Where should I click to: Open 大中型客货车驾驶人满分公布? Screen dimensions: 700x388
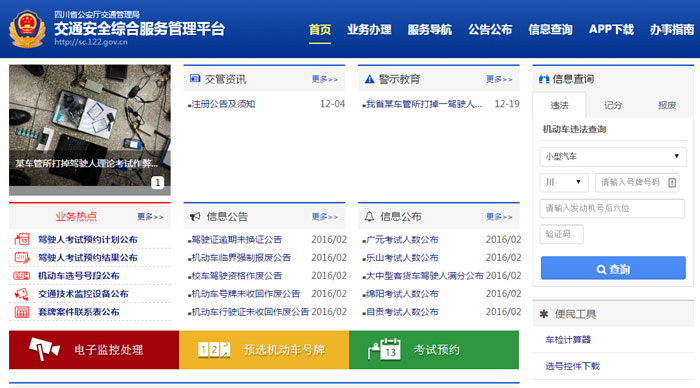tap(425, 275)
